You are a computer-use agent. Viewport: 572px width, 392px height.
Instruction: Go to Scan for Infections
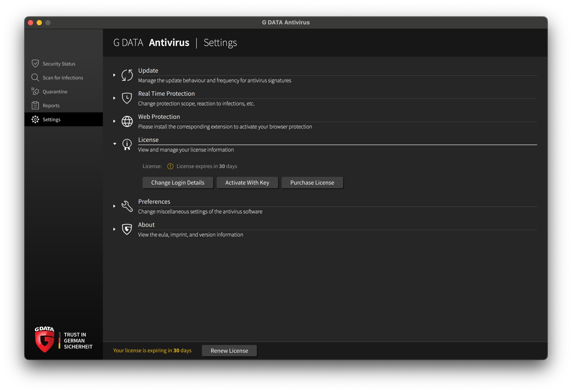(x=64, y=78)
